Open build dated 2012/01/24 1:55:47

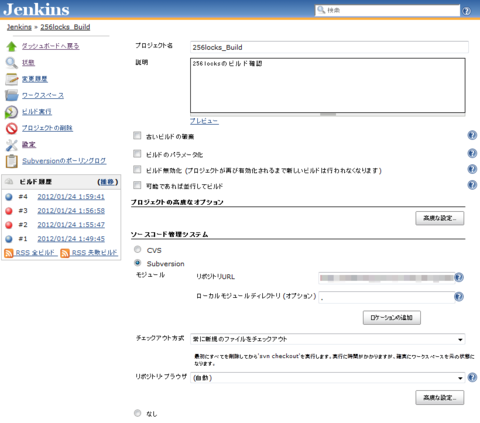tap(71, 225)
